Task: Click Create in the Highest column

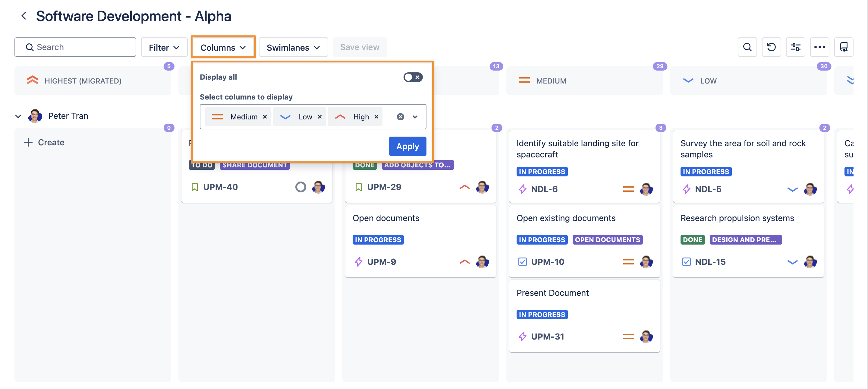Action: pos(44,142)
